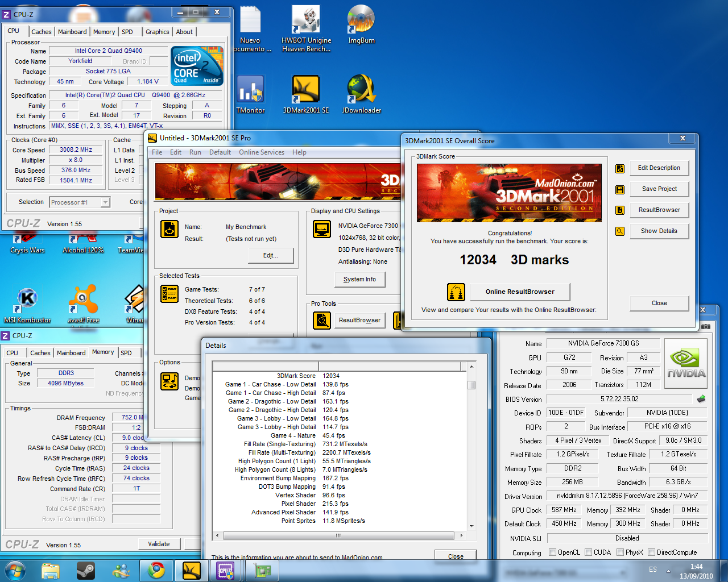This screenshot has width=728, height=582.
Task: Click the Windows Start button
Action: (x=15, y=570)
